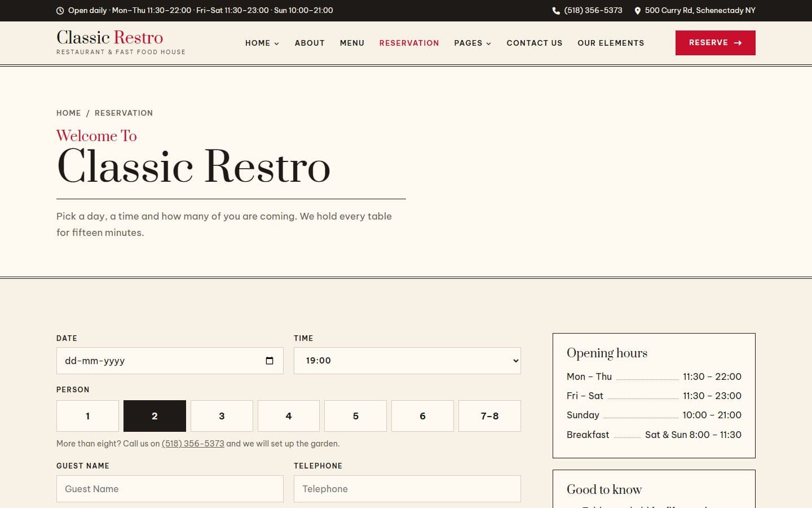Select 1 person option
The image size is (812, 508).
[87, 416]
